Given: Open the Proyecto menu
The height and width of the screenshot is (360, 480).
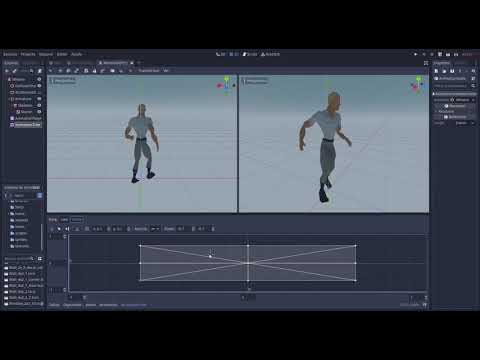Looking at the screenshot, I should pos(28,54).
